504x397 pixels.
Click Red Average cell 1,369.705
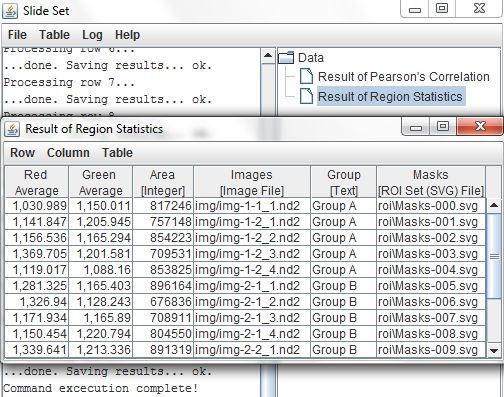(x=37, y=254)
